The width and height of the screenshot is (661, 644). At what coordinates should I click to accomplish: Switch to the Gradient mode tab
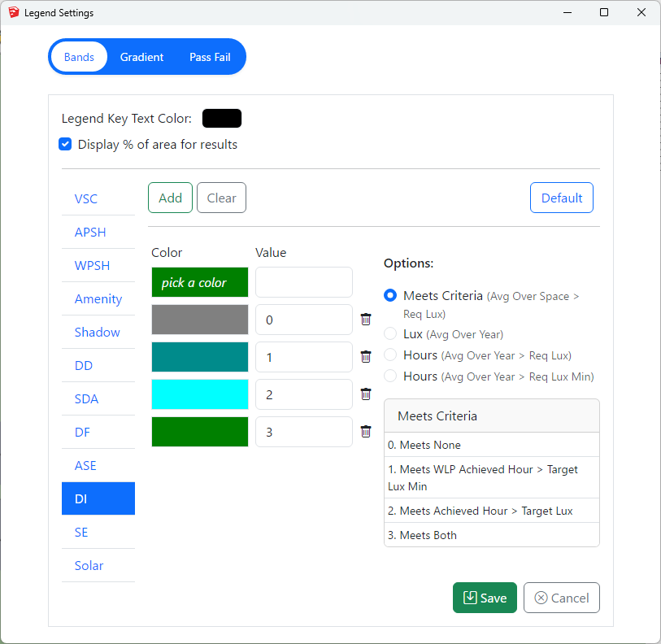tap(141, 57)
